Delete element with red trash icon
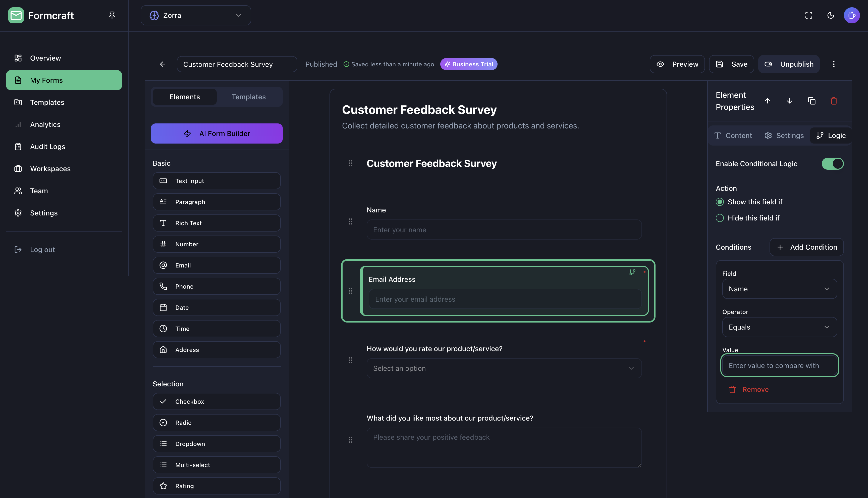The height and width of the screenshot is (498, 868). pyautogui.click(x=834, y=101)
